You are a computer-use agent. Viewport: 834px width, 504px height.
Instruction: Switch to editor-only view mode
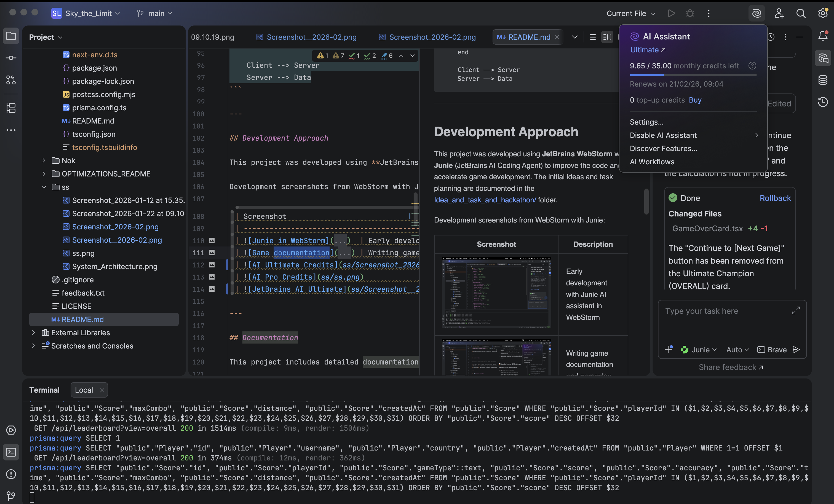click(593, 37)
